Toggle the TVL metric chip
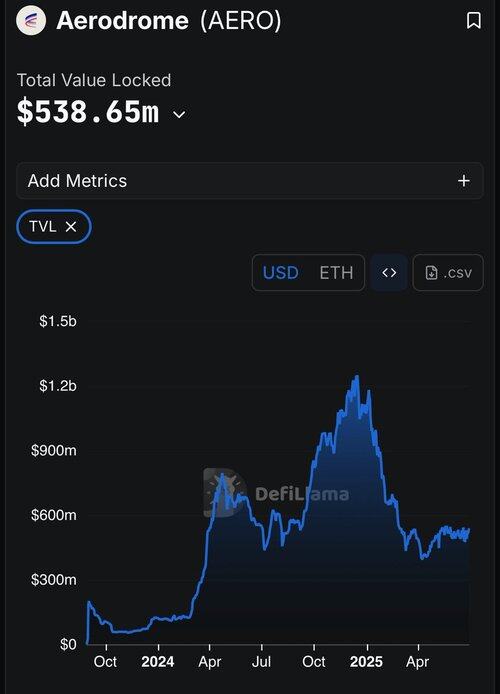The width and height of the screenshot is (500, 694). (x=54, y=227)
